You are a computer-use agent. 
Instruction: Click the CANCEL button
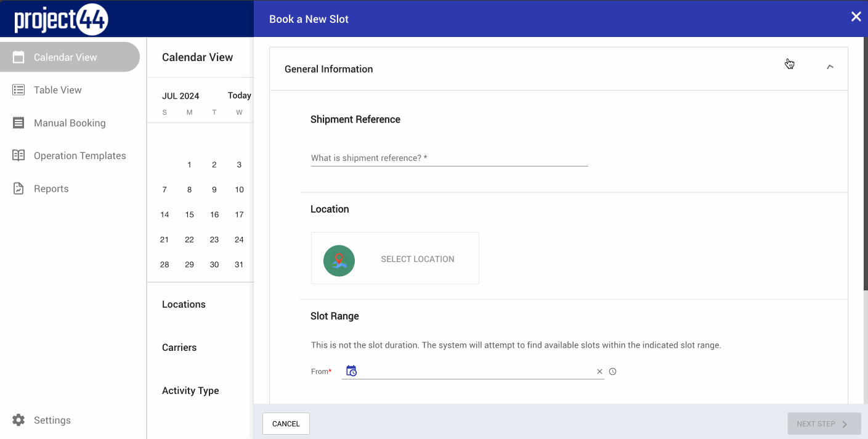[x=286, y=424]
